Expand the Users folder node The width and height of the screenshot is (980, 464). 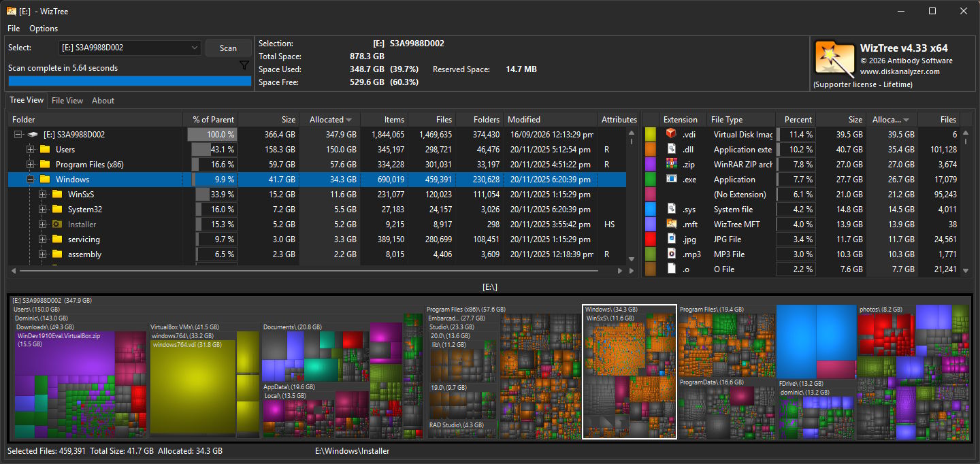click(30, 150)
